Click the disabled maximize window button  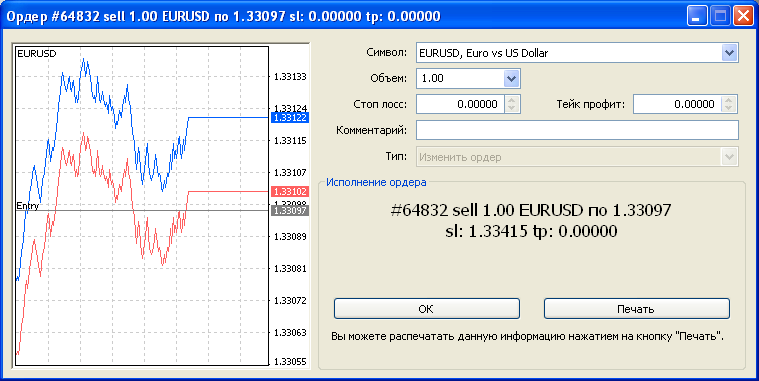point(720,16)
